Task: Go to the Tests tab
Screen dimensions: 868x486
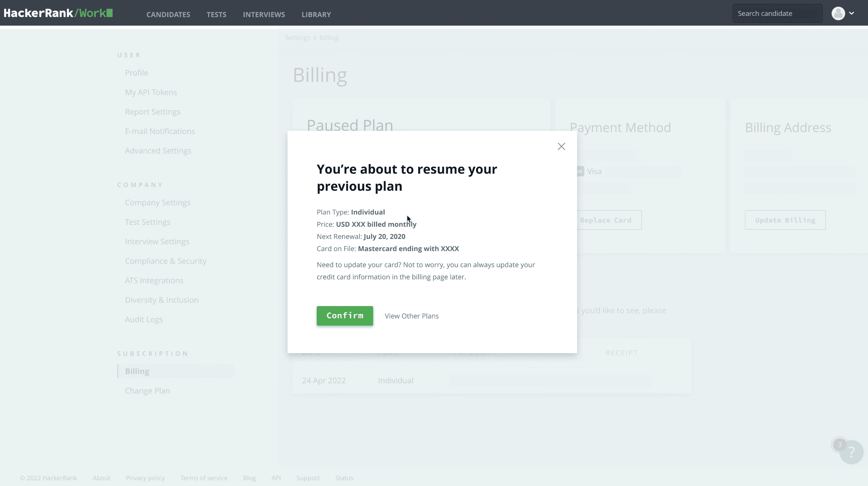Action: point(216,14)
